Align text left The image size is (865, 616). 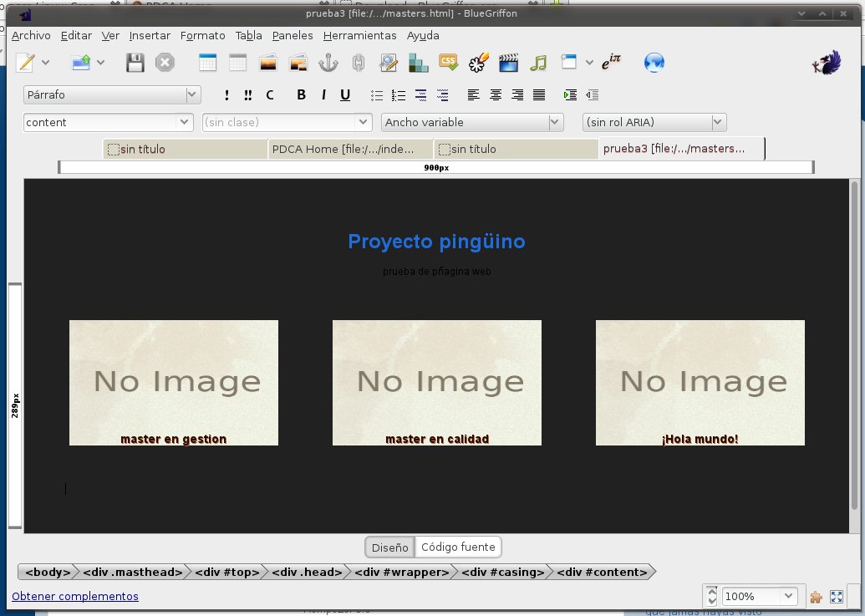[473, 94]
